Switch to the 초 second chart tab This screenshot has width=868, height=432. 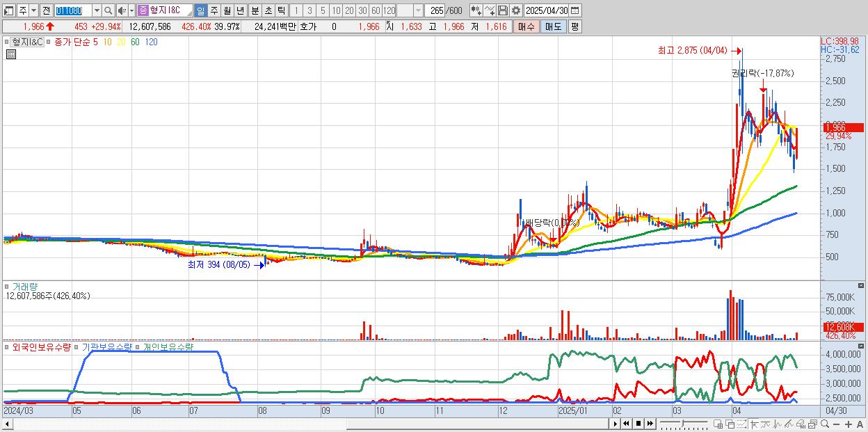[x=268, y=10]
